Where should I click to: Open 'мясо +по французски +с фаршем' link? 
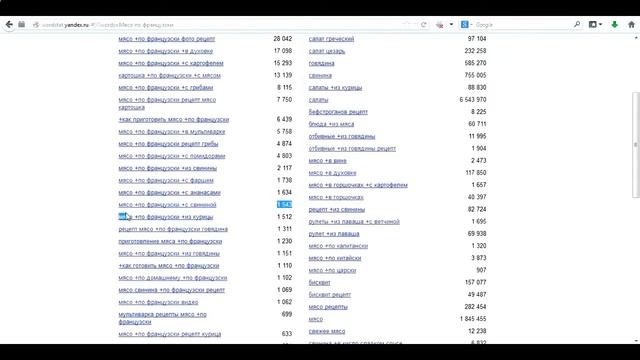(166, 180)
